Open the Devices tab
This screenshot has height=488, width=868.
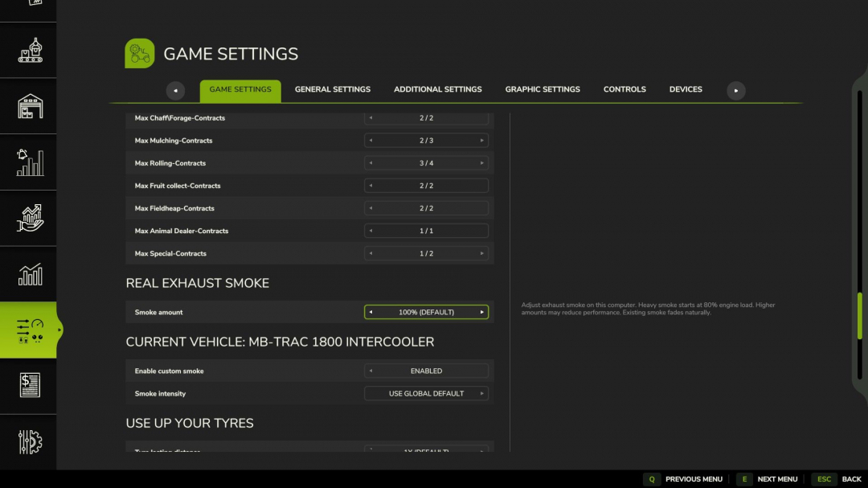pyautogui.click(x=686, y=89)
